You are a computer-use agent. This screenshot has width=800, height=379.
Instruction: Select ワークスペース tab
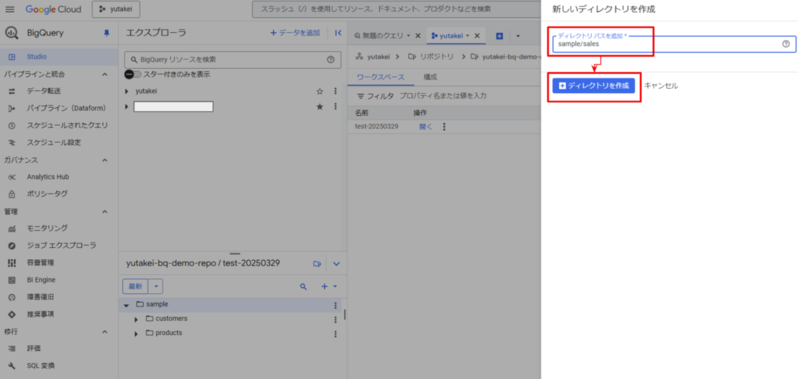coord(381,77)
